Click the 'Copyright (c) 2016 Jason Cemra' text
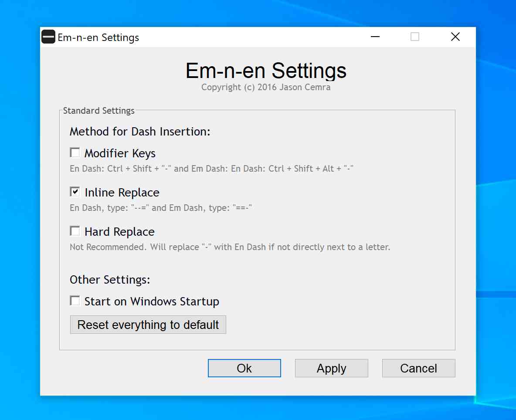 (266, 87)
